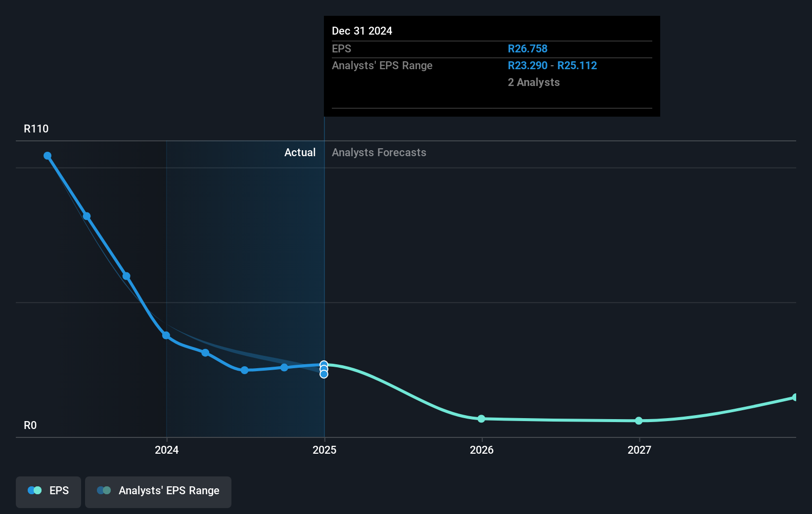Select the mid-2023 EPS data point

[87, 216]
